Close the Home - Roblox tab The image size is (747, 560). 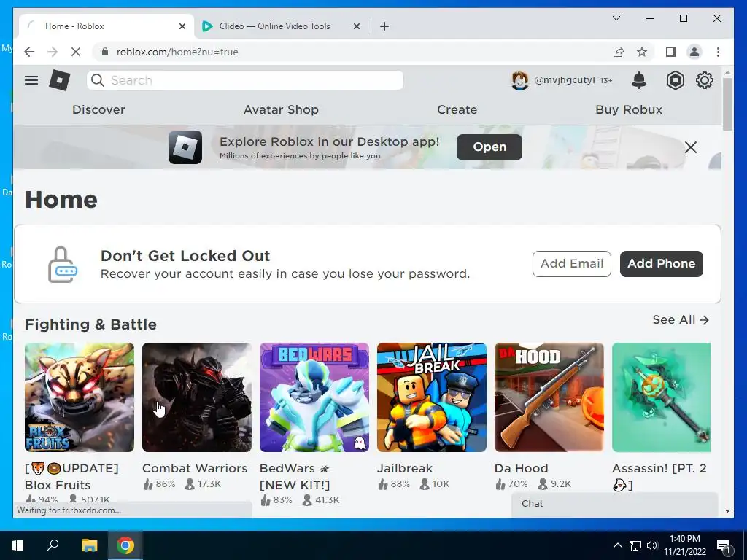182,26
